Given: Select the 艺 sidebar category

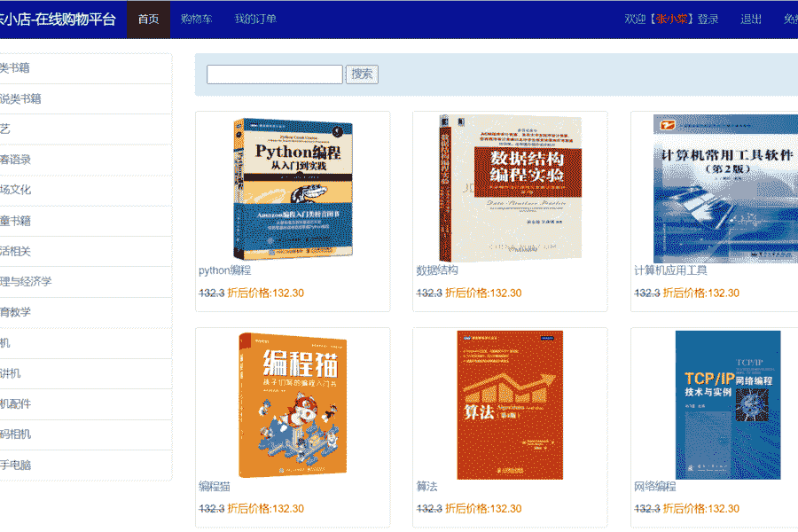Looking at the screenshot, I should [x=85, y=129].
